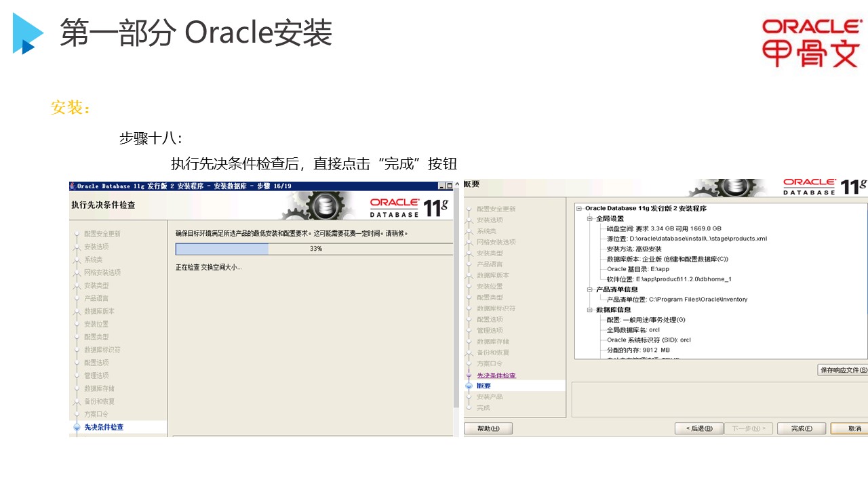
Task: Select 安装选项 step in the 执行先决条件检查 window
Action: tap(96, 247)
